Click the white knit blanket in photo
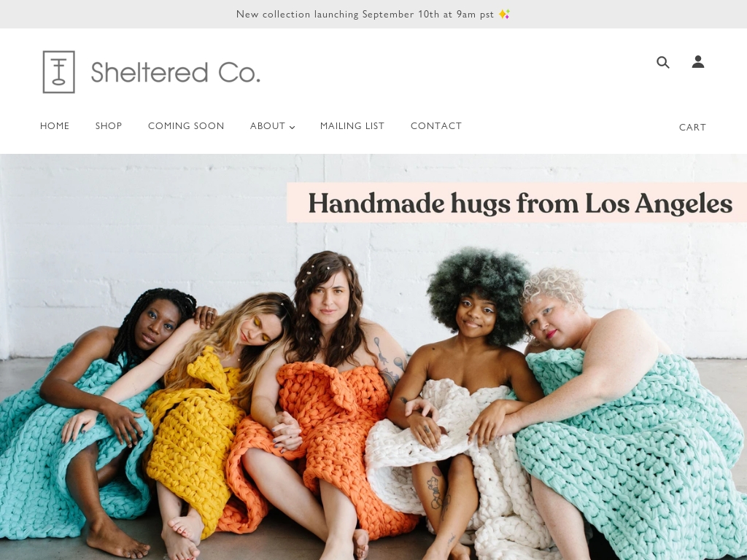Viewport: 747px width, 560px height. pos(457,457)
